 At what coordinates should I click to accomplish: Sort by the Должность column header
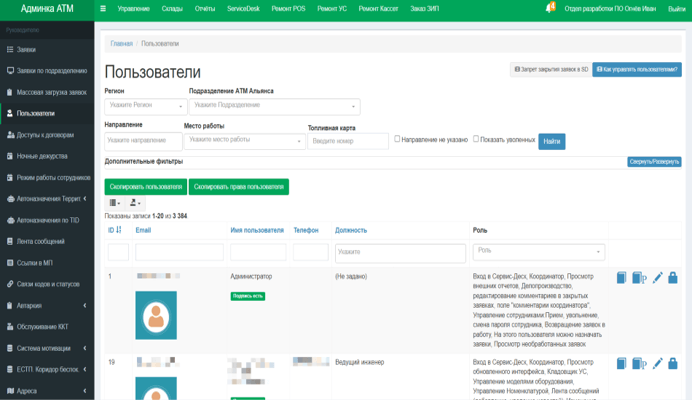tap(351, 230)
